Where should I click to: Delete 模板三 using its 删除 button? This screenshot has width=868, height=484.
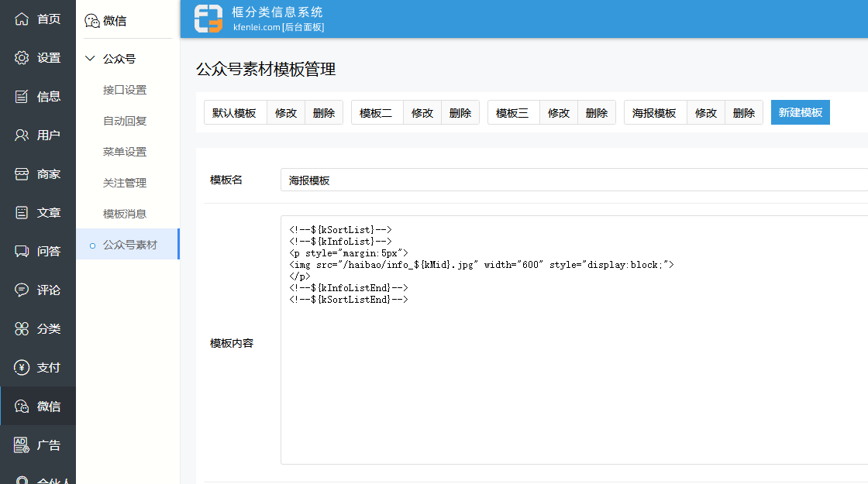pos(597,112)
